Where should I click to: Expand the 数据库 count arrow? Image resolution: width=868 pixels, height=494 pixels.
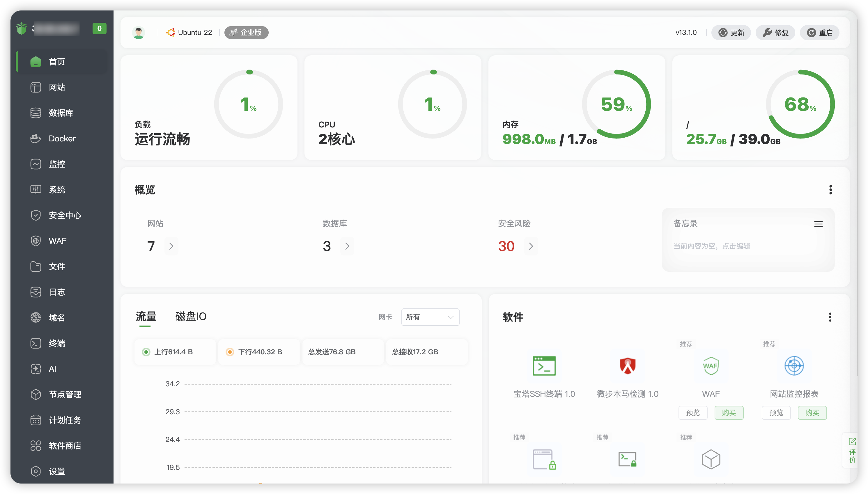[347, 246]
